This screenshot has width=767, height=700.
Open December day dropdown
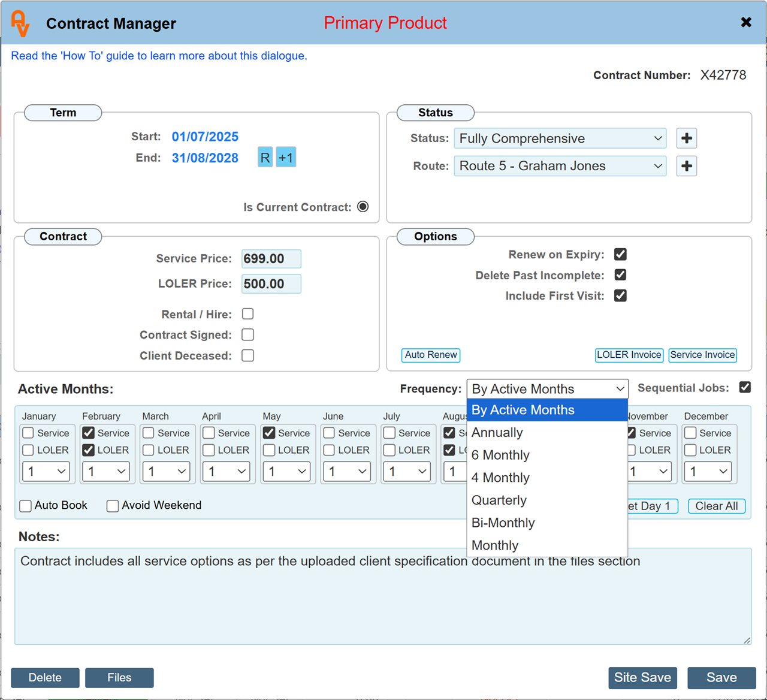point(708,472)
